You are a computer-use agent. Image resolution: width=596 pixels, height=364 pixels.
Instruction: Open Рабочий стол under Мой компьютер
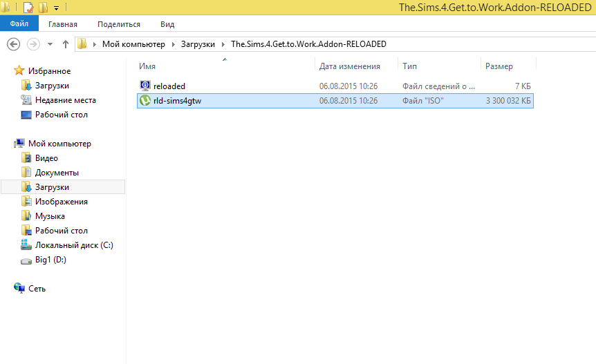pos(62,231)
